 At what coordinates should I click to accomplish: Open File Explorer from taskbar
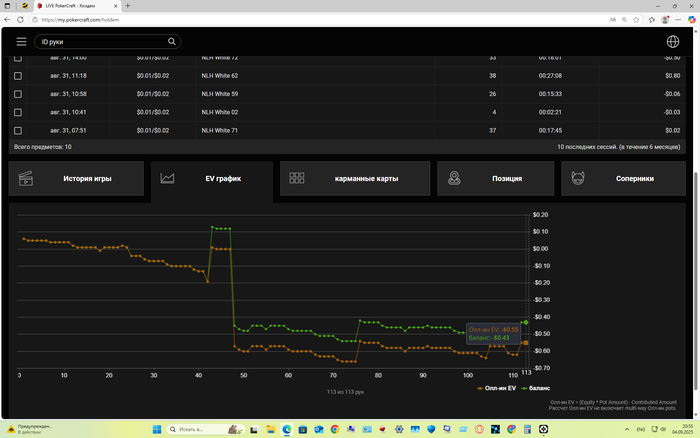271,430
